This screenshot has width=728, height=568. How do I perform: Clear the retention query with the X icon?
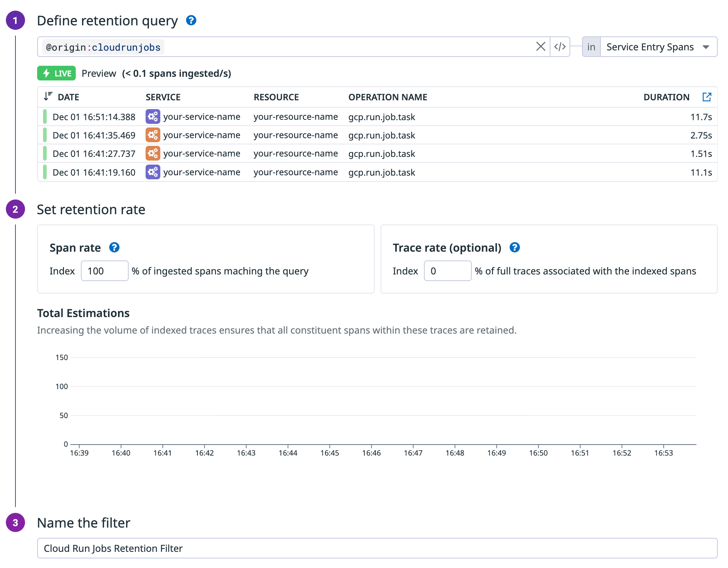coord(541,47)
